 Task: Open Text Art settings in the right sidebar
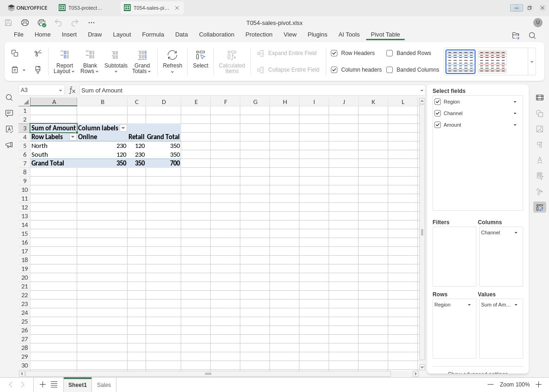point(540,160)
